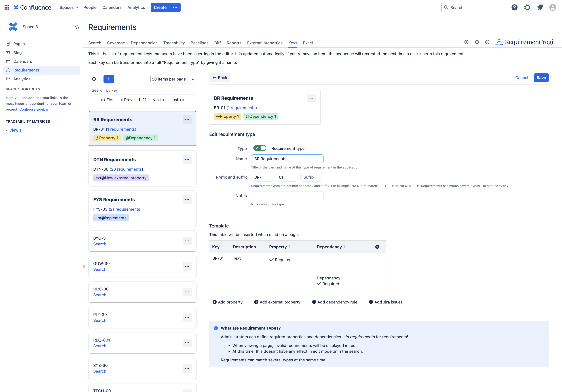The height and width of the screenshot is (392, 562).
Task: Click the Save button
Action: (x=541, y=78)
